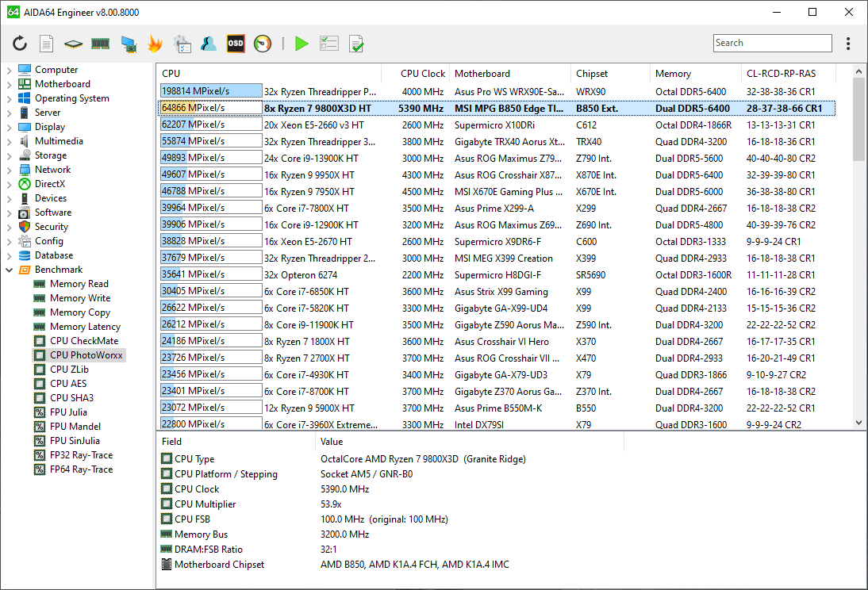Expand the Operating System tree node
868x590 pixels.
[9, 99]
